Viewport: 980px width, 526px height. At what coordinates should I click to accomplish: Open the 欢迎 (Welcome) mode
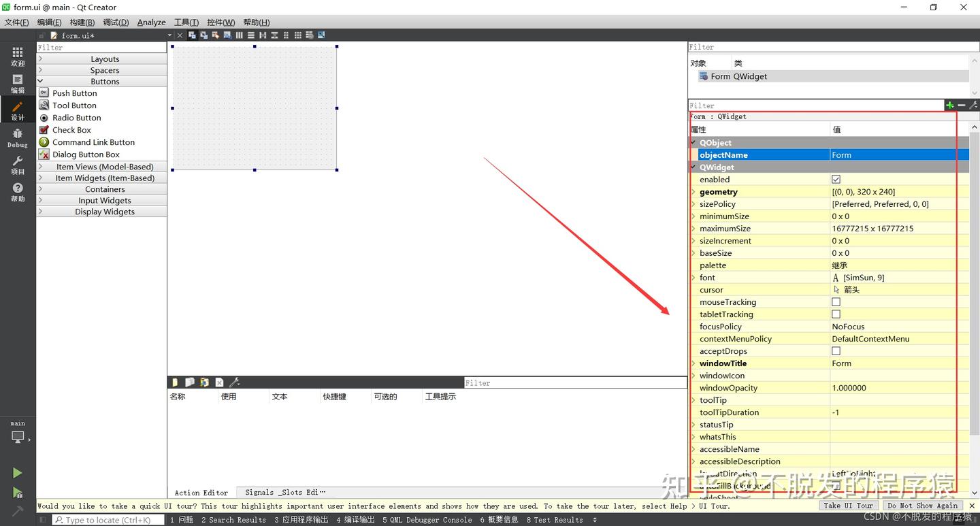[18, 56]
